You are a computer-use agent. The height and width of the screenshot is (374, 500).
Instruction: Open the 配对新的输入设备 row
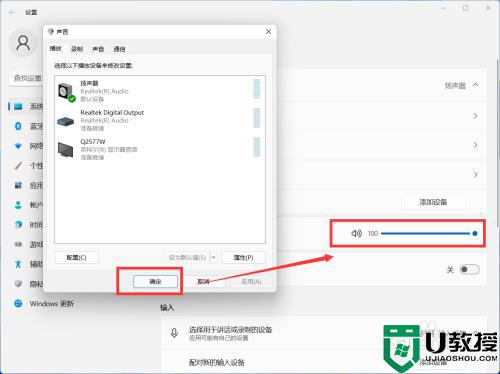point(323,362)
